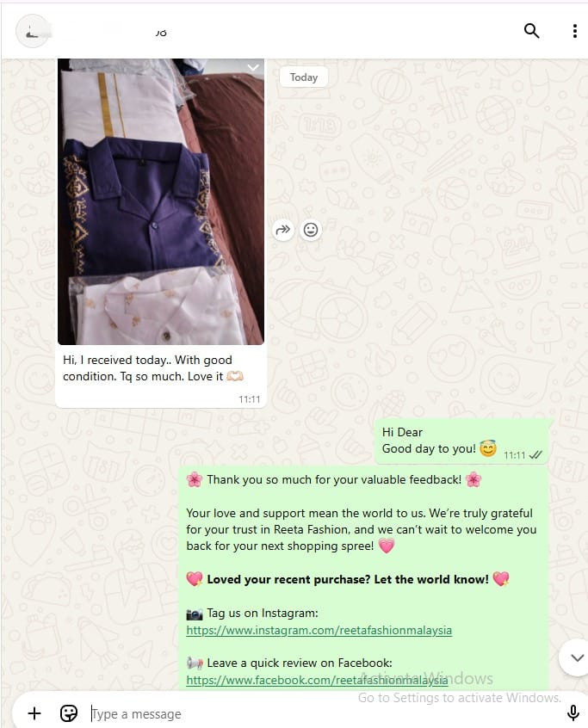Viewport: 588px width, 728px height.
Task: Open the Reeta Fashion Instagram link
Action: pos(319,630)
